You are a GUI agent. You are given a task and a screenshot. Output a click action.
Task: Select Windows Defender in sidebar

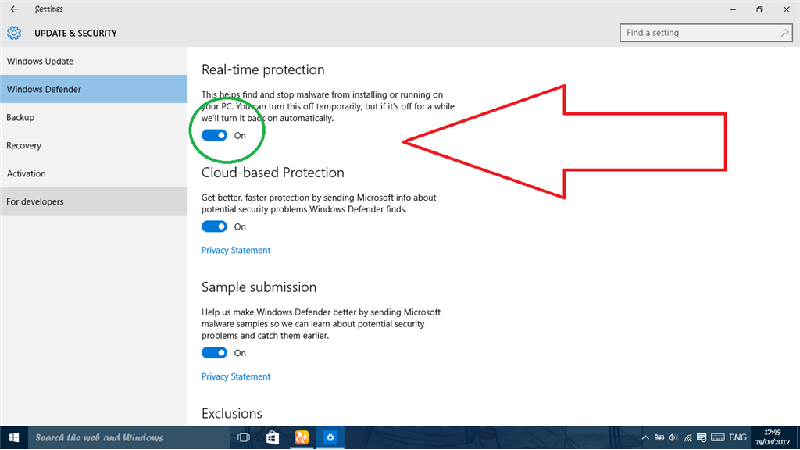pyautogui.click(x=93, y=89)
